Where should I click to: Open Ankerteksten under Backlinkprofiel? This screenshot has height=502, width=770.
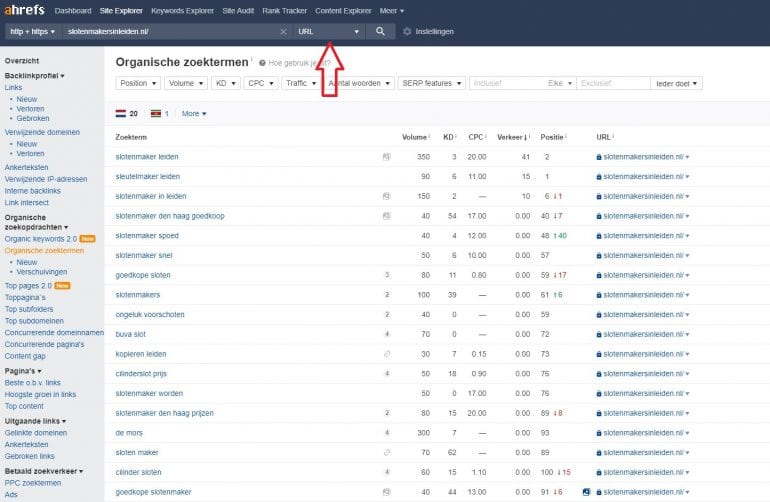[27, 167]
